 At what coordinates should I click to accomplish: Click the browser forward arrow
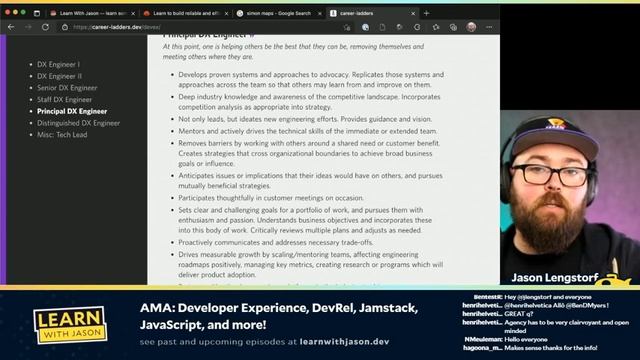coord(28,27)
